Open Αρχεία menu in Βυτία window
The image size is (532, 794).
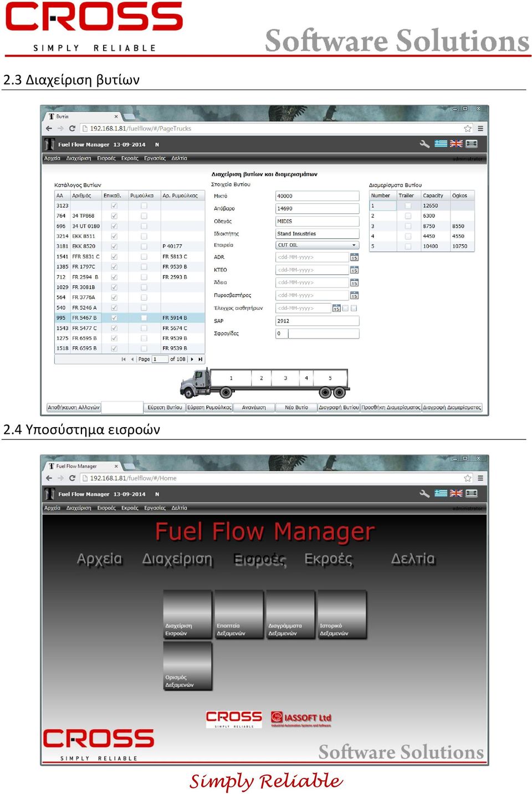point(52,158)
